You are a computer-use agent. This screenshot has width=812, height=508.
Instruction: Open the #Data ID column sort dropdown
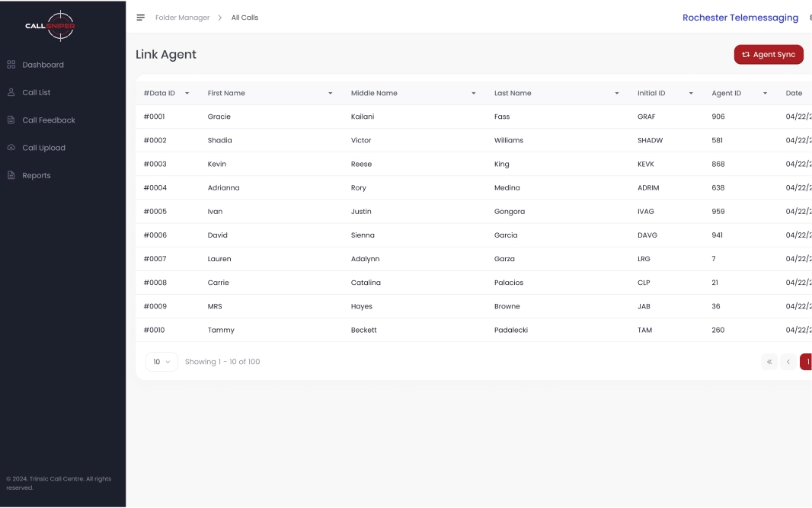pos(187,94)
